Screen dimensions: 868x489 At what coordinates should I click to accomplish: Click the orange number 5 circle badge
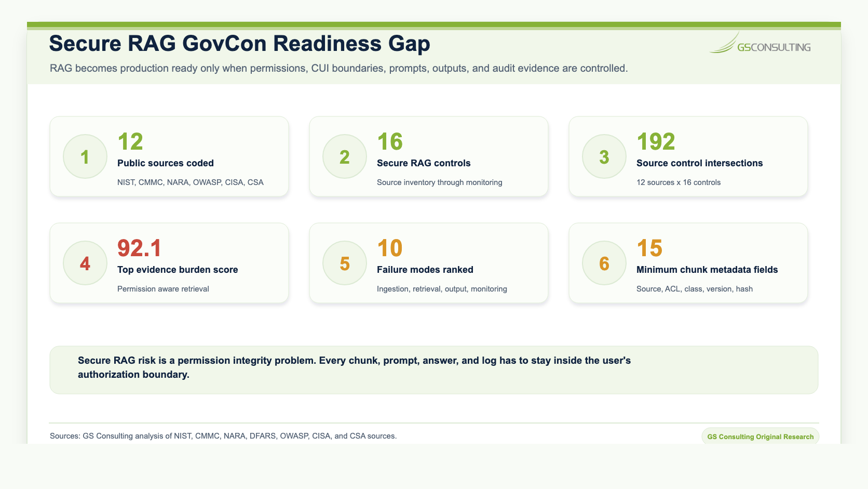[345, 263]
